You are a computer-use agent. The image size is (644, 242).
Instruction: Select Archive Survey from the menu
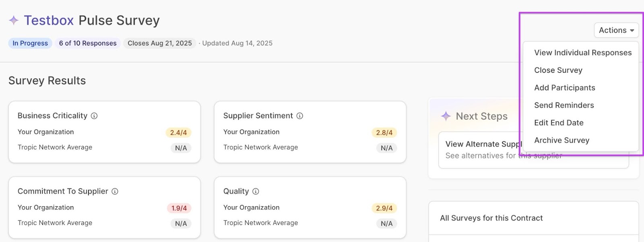(x=561, y=140)
